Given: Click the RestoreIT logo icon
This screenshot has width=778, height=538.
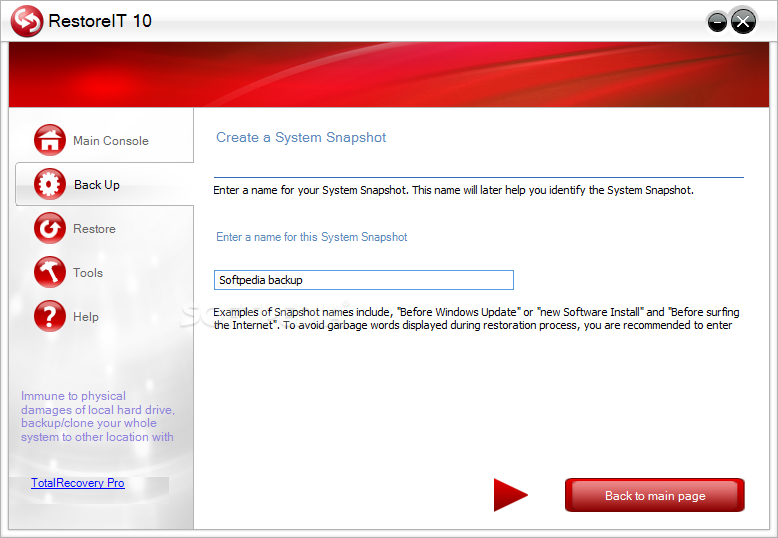Looking at the screenshot, I should (x=27, y=21).
